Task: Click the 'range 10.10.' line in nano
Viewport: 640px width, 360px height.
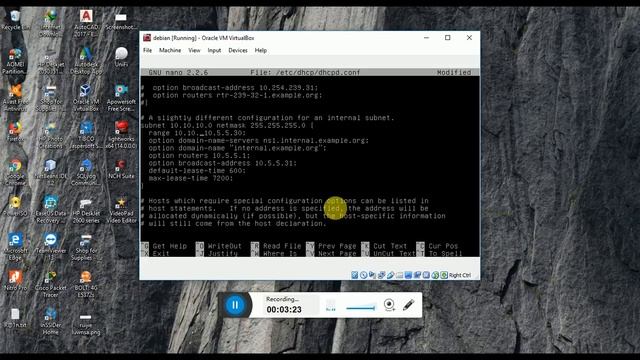Action: (x=197, y=133)
